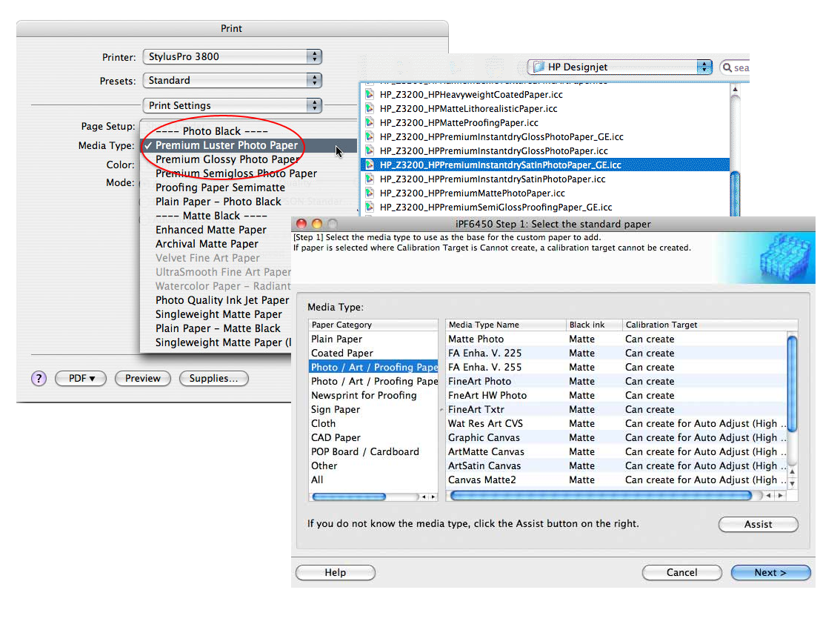The image size is (840, 630).
Task: Open the Presets dropdown showing Standard
Action: click(233, 81)
